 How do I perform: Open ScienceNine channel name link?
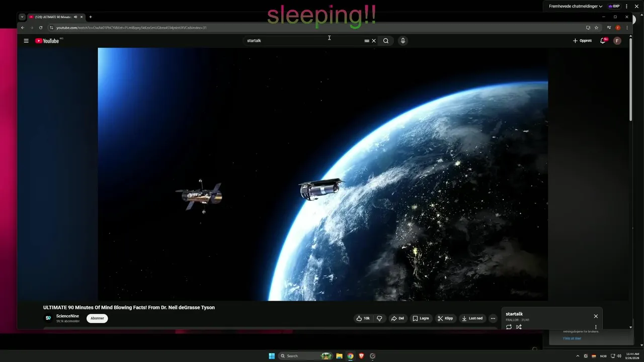coord(67,316)
